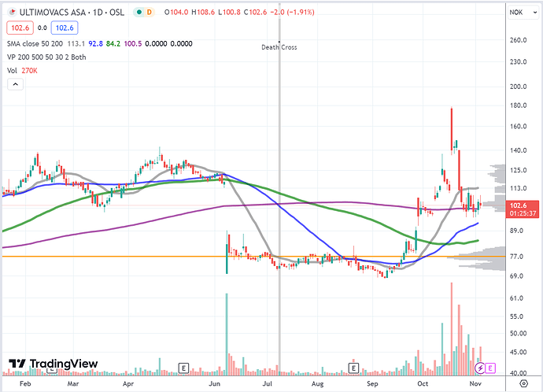Click the 260.0 price axis label

518,40
